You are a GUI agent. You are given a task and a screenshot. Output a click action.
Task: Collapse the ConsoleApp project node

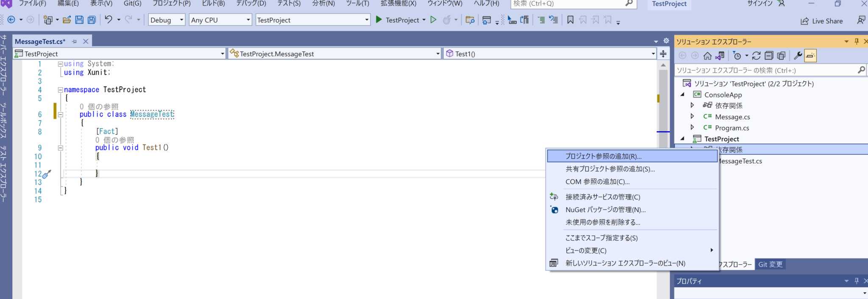pos(683,95)
